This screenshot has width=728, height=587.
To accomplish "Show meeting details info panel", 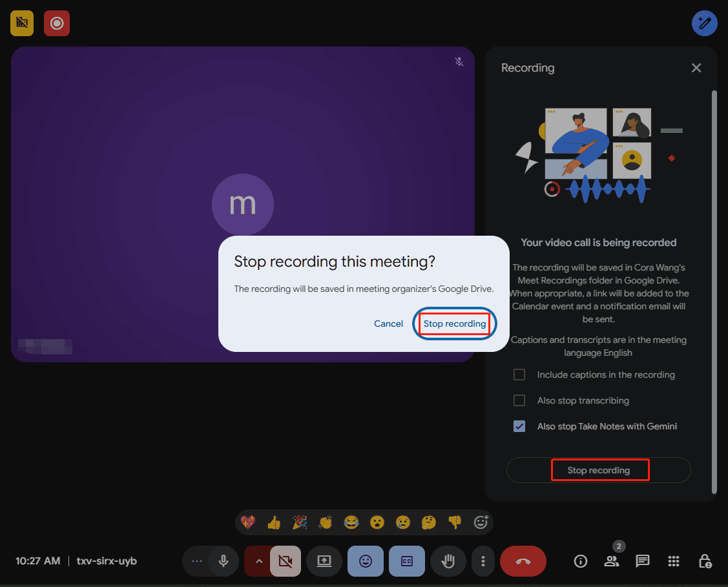I will point(580,561).
